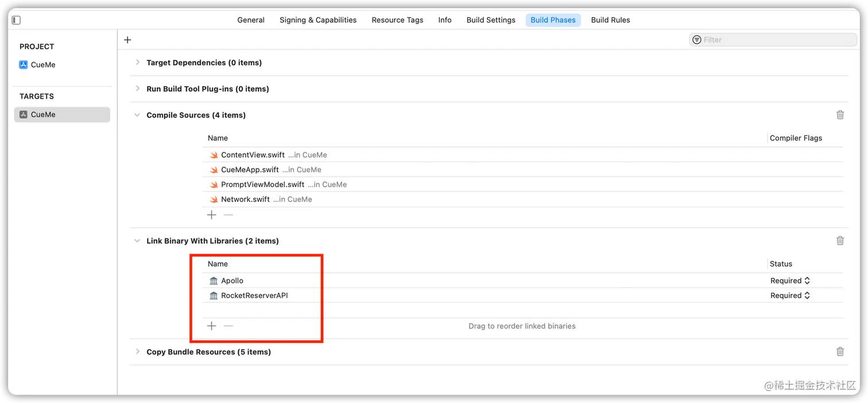Click Status column header
The image size is (868, 403).
[781, 264]
